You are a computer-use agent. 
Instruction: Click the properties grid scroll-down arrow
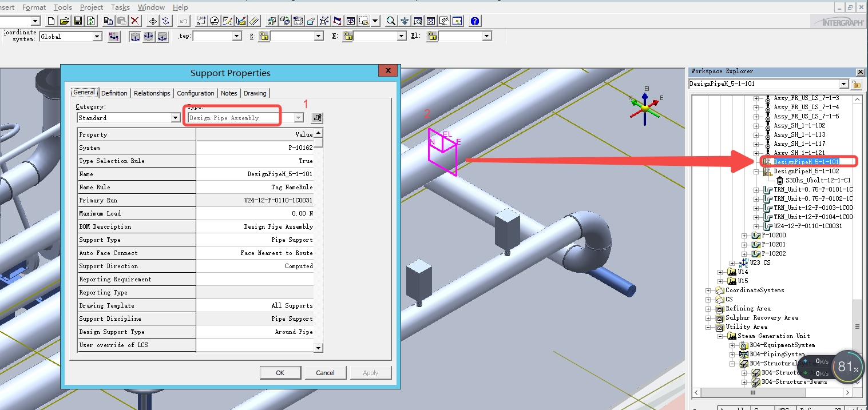pos(319,348)
